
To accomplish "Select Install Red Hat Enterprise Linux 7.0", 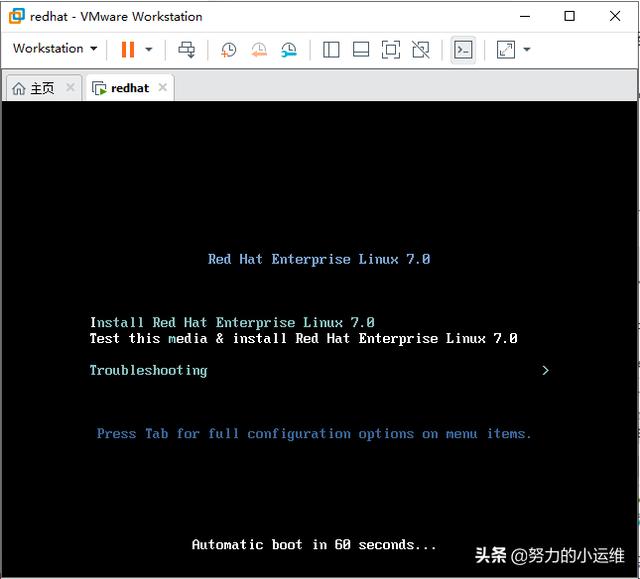I will pos(232,322).
